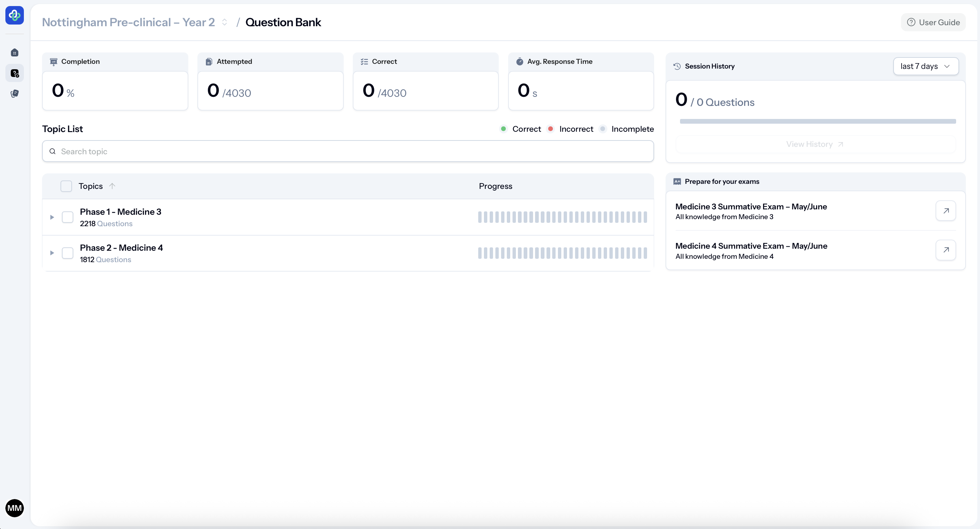
Task: Click the Question Bank breadcrumb
Action: coord(283,23)
